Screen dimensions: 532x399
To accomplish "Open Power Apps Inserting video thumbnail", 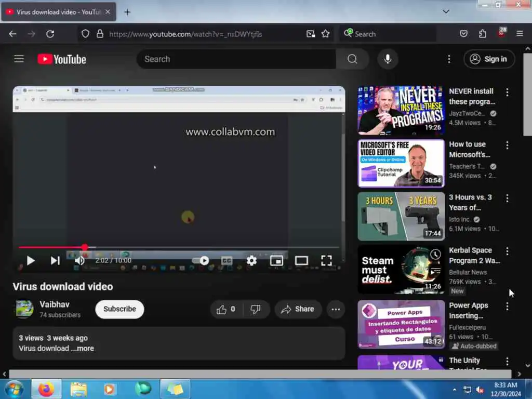I will coord(401,324).
